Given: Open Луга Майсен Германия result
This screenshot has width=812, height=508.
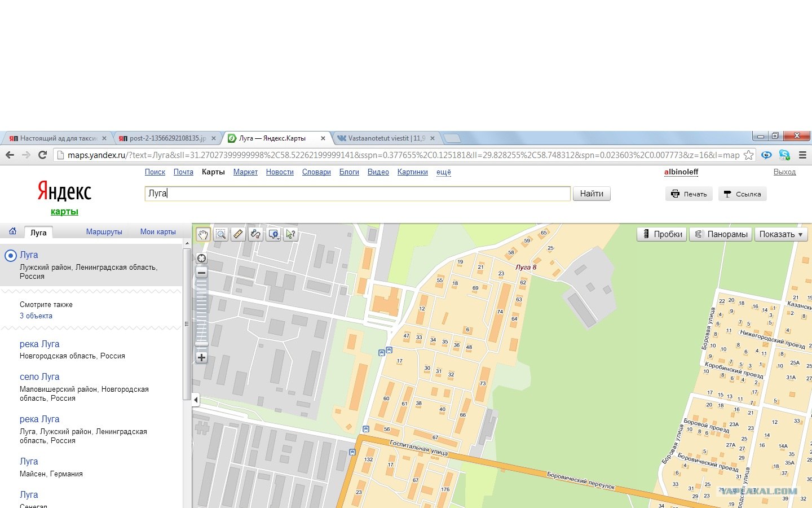Looking at the screenshot, I should [x=29, y=462].
